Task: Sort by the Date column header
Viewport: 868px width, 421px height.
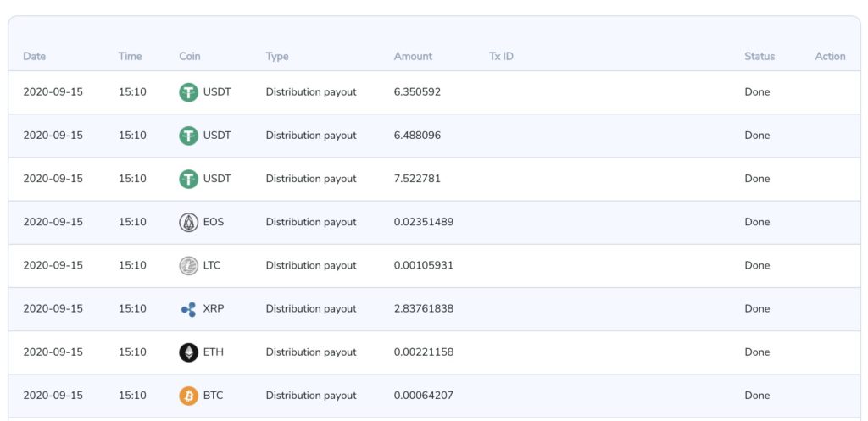Action: (x=34, y=57)
